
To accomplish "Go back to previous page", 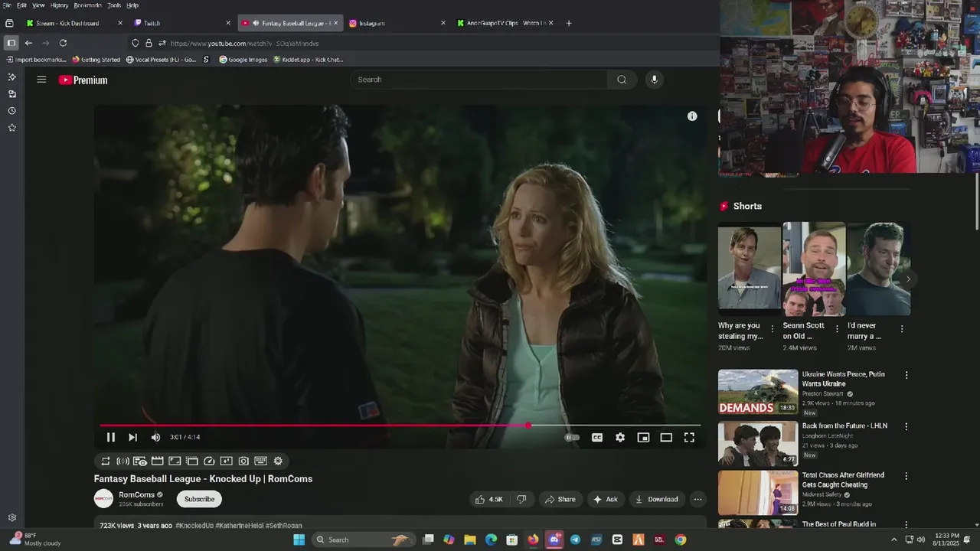I will tap(28, 43).
